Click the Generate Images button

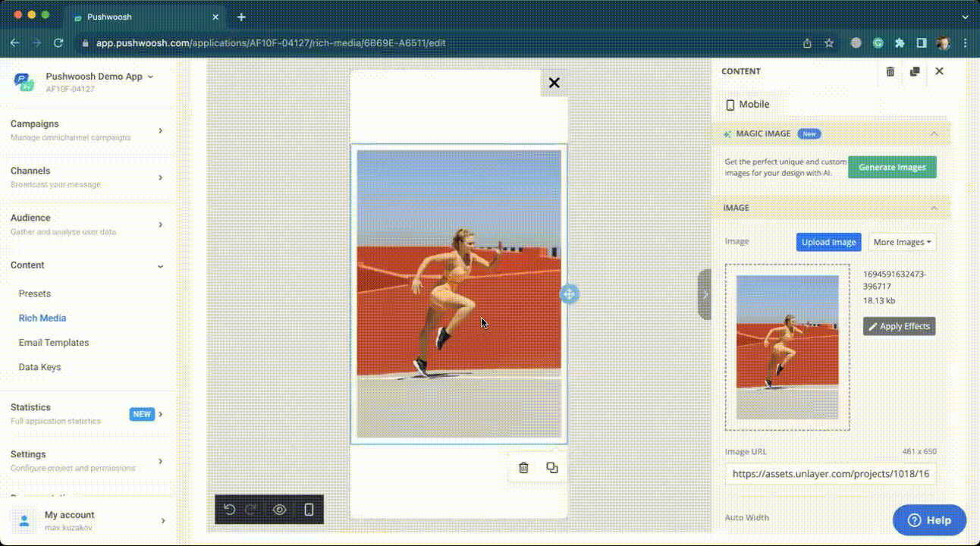[x=892, y=168]
